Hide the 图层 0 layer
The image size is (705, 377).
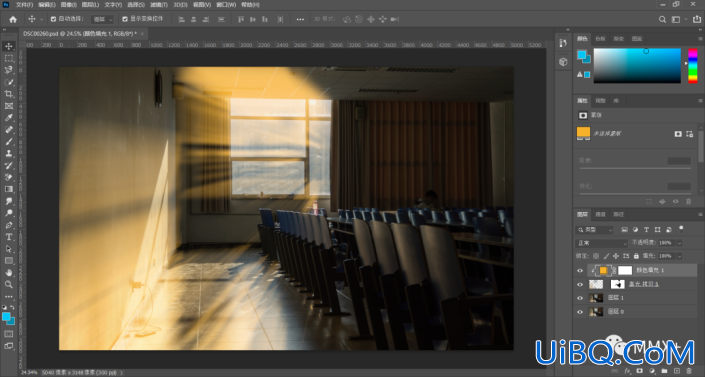[580, 312]
